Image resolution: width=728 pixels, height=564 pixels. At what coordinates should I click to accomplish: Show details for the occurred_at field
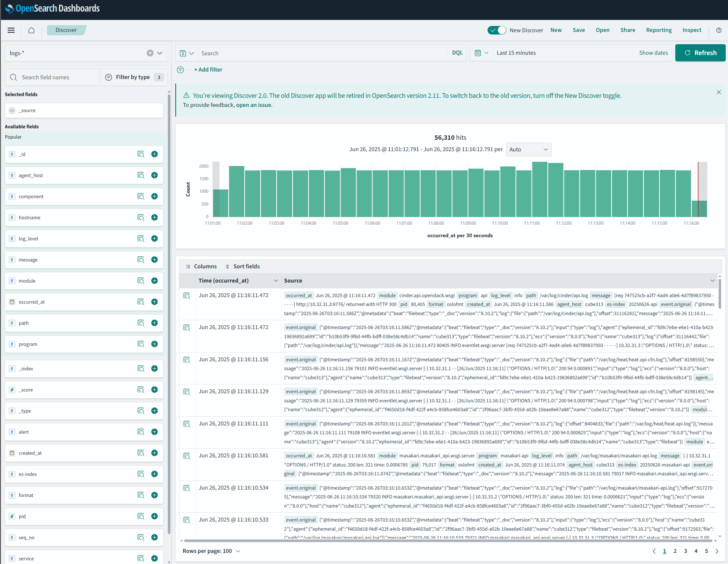coord(141,302)
